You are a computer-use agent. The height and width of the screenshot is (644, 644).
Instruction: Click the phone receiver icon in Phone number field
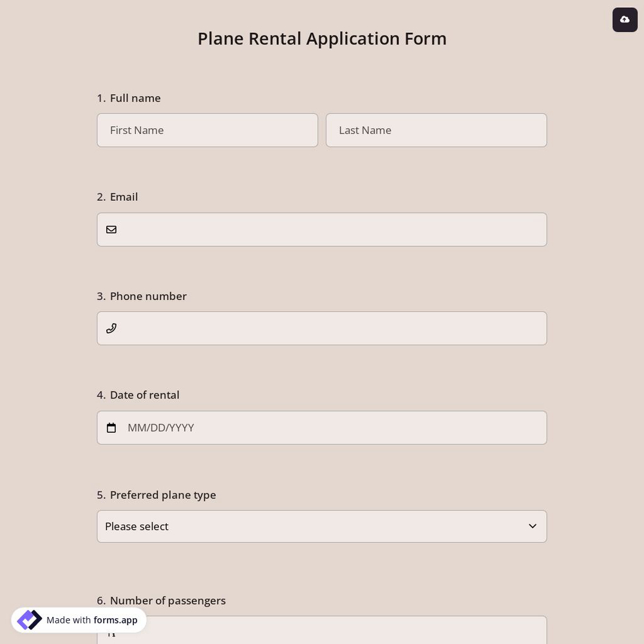click(x=111, y=328)
